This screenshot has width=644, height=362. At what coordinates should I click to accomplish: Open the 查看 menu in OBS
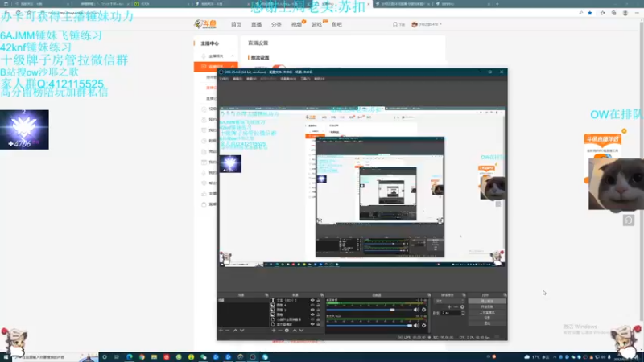[x=251, y=78]
